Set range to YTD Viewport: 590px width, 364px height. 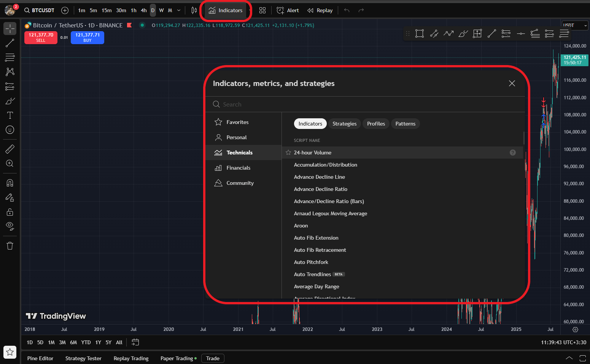point(86,342)
